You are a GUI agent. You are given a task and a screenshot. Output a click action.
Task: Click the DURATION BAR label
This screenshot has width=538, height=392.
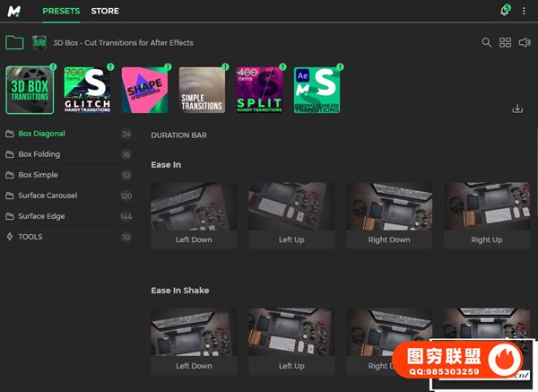click(x=178, y=135)
